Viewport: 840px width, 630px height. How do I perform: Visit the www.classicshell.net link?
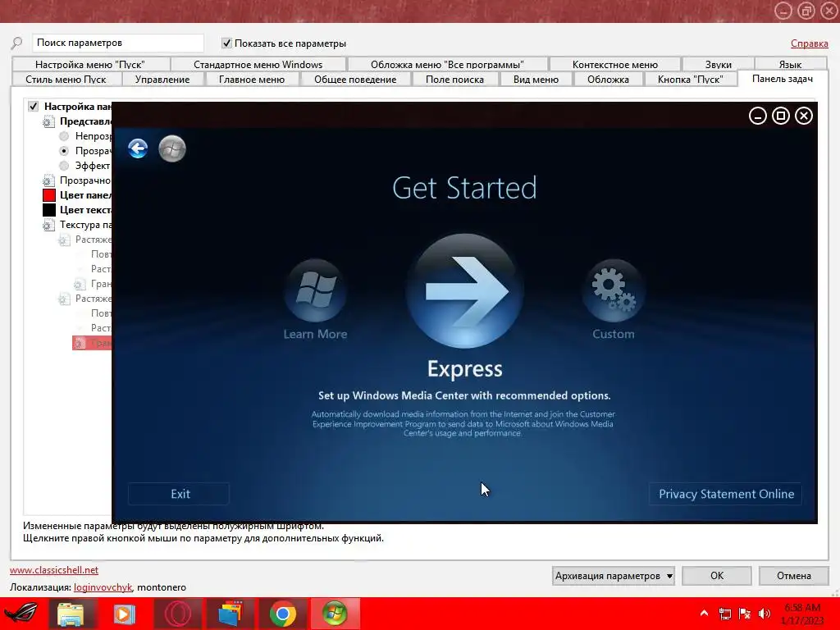click(54, 570)
